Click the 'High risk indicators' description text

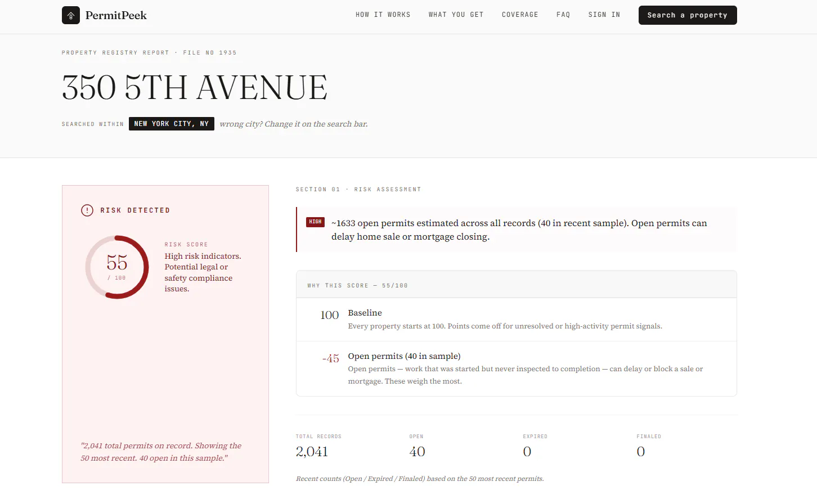click(203, 272)
